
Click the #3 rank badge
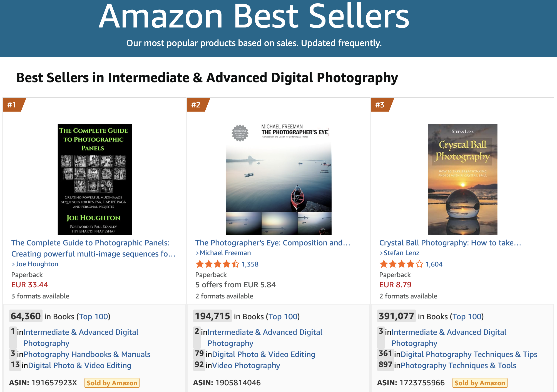(381, 105)
